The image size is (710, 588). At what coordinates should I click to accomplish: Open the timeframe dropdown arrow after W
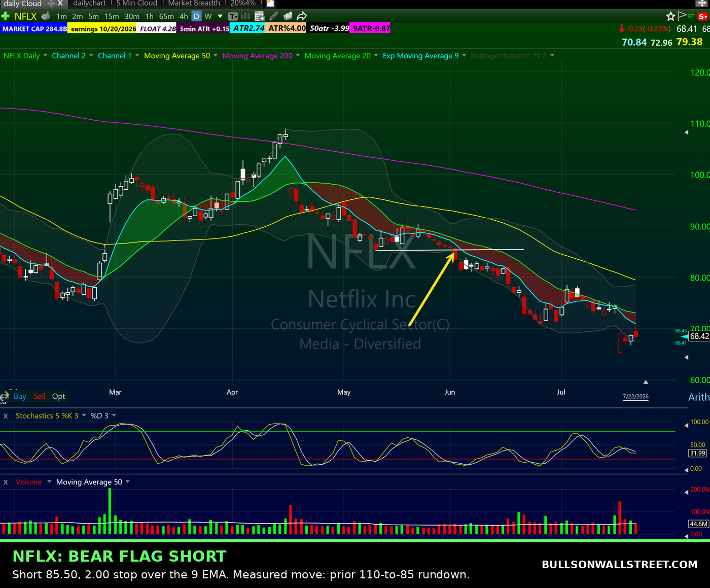click(220, 16)
